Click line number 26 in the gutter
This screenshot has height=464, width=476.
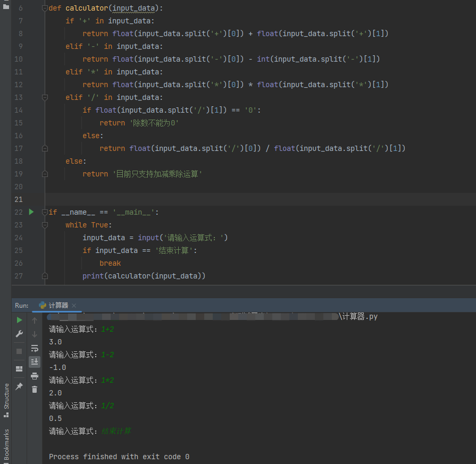[19, 263]
